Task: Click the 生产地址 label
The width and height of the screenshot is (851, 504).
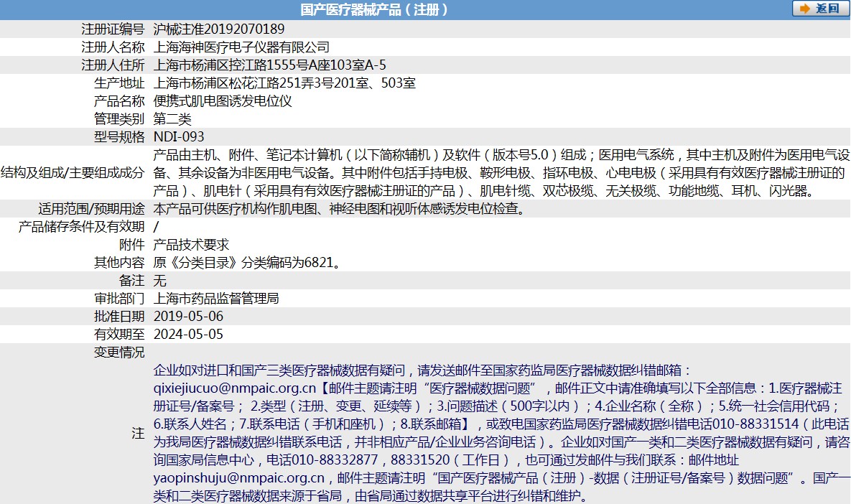Action: [119, 83]
